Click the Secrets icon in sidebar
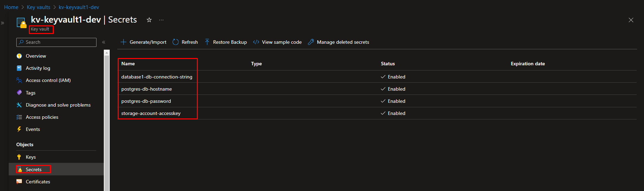This screenshot has width=644, height=191. pos(20,169)
